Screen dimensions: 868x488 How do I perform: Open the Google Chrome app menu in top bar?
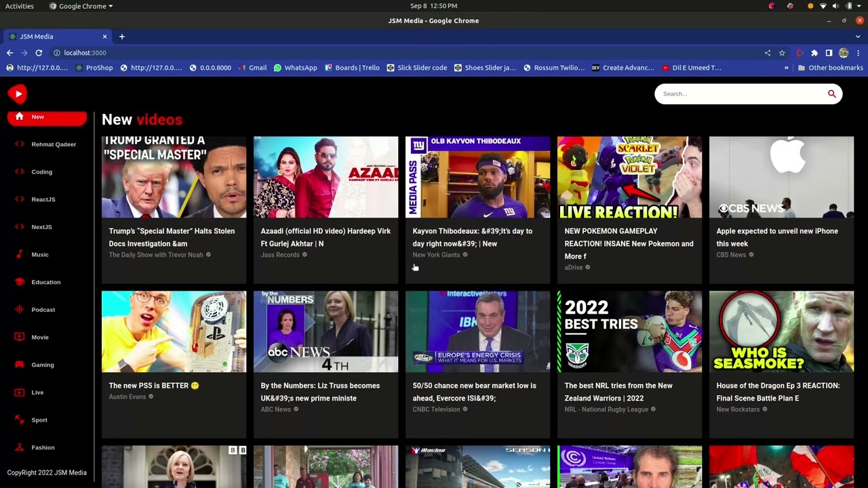pyautogui.click(x=81, y=6)
